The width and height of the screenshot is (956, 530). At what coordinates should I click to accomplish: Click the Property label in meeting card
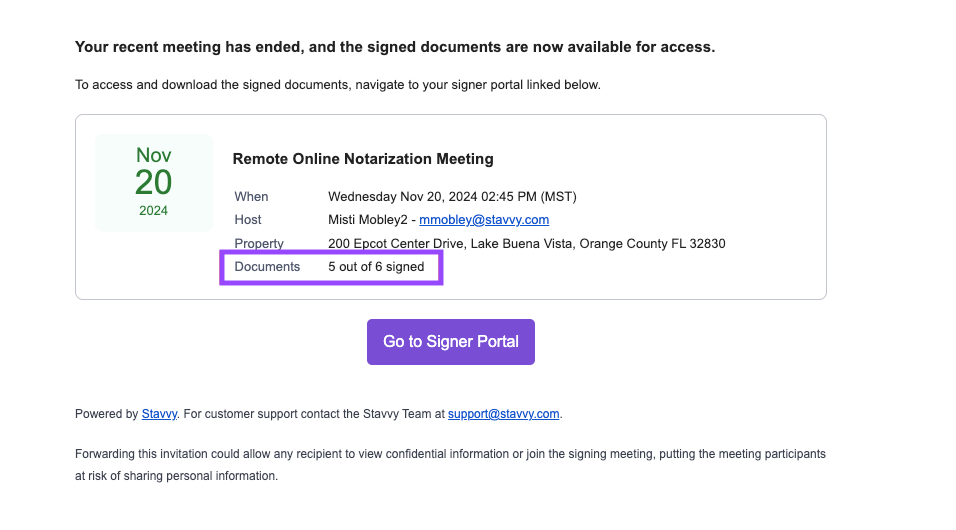[x=259, y=243]
